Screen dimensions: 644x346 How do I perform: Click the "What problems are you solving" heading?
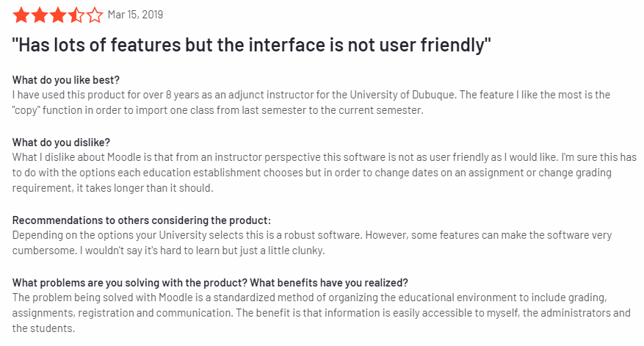pos(210,283)
